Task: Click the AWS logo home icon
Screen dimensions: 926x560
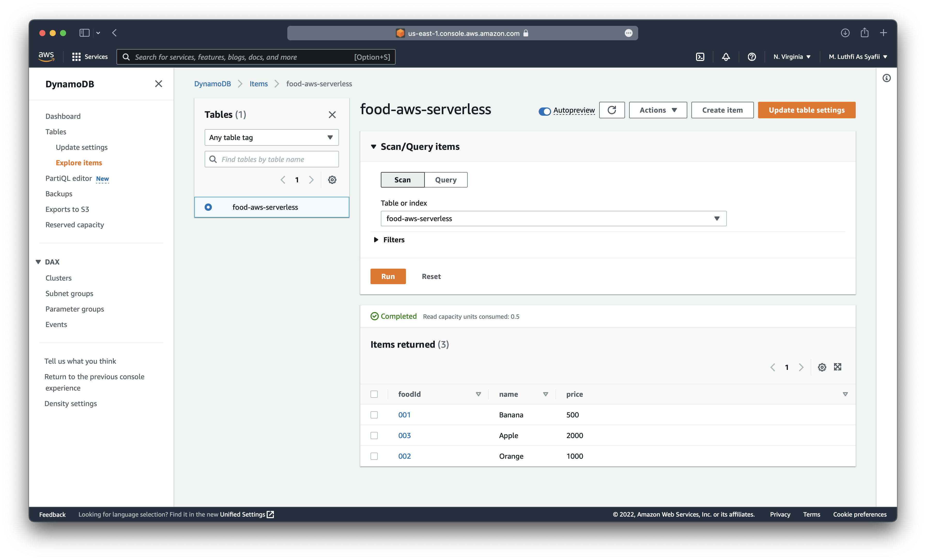Action: (x=46, y=57)
